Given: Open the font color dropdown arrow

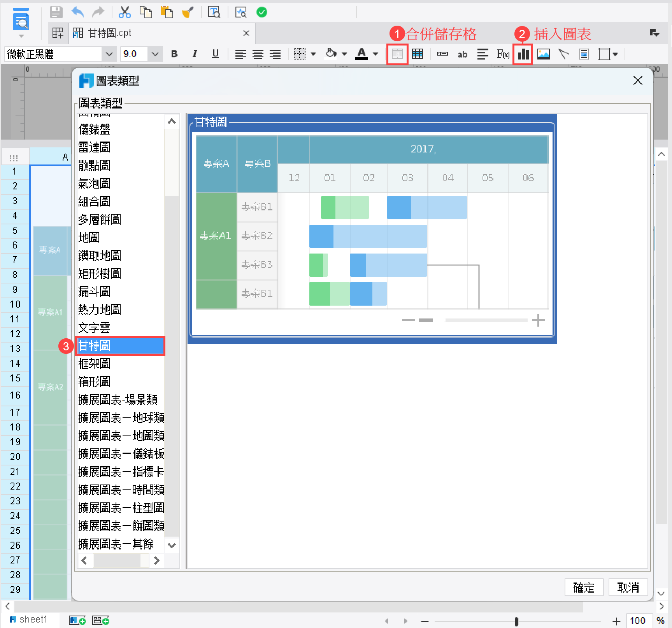Looking at the screenshot, I should tap(375, 54).
